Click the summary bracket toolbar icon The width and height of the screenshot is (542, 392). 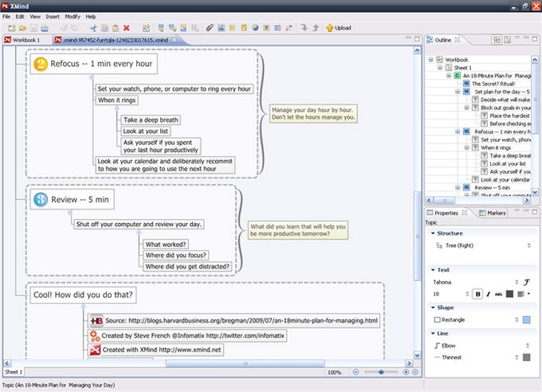(x=277, y=28)
